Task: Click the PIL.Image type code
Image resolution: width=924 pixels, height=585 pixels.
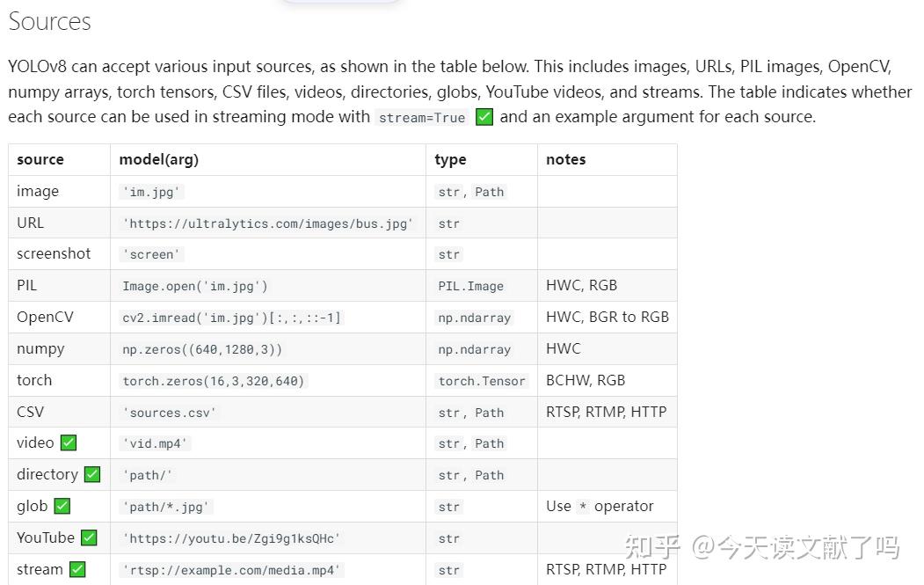Action: (470, 286)
